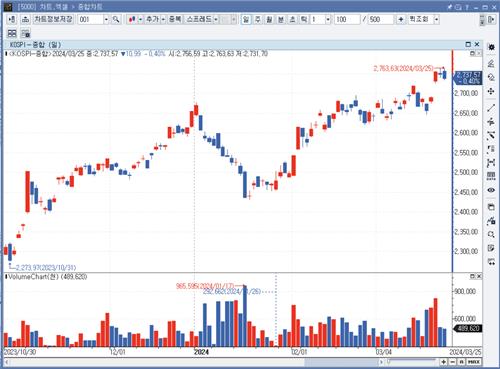Maximize the KOSPI chart pane
This screenshot has height=369, width=500.
468,44
